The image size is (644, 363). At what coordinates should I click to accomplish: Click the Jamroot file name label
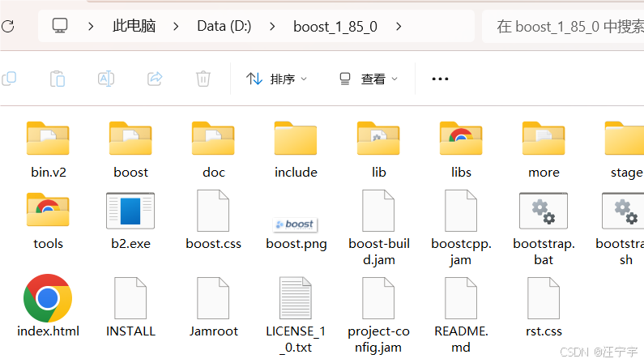pos(214,331)
